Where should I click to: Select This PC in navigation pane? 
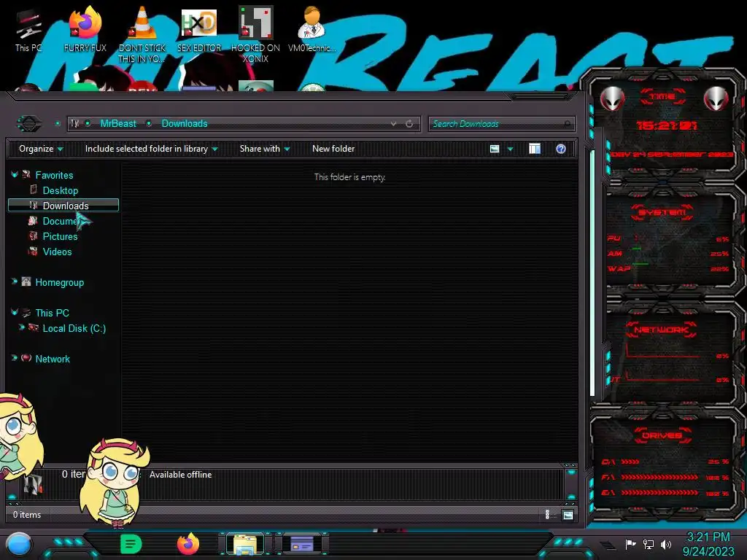point(52,313)
